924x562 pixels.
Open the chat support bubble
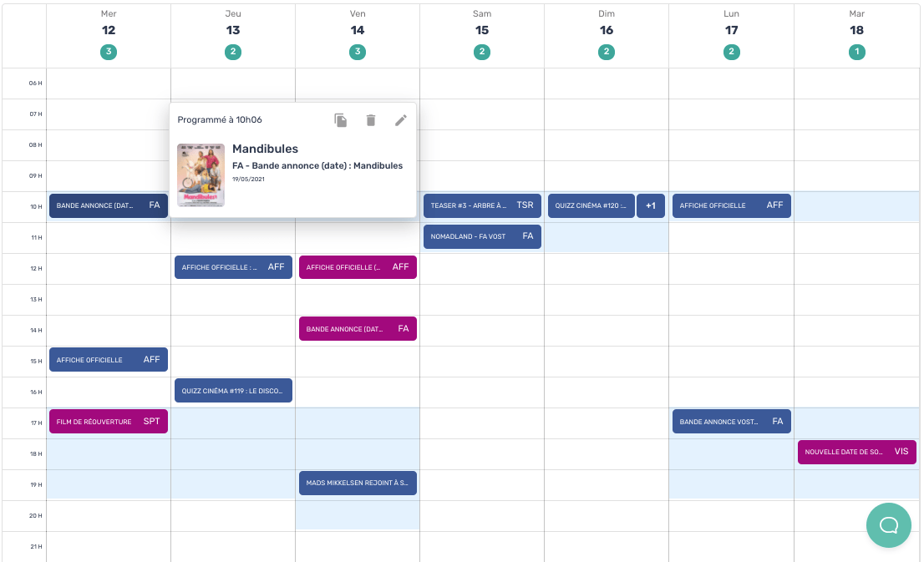889,525
